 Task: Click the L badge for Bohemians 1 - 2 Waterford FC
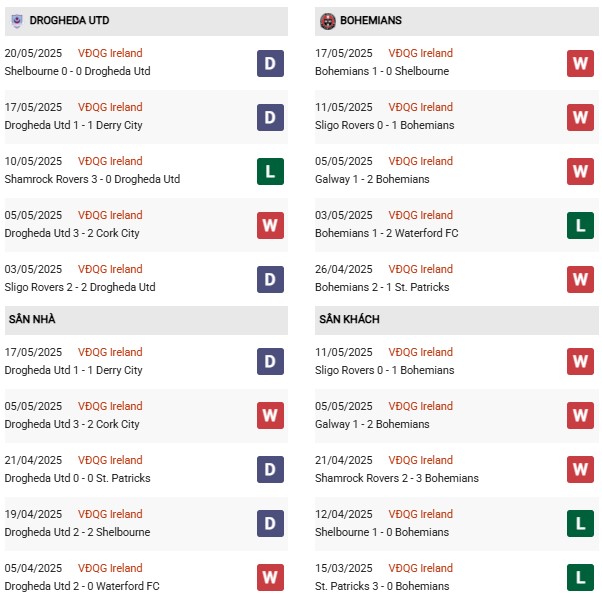(x=581, y=225)
